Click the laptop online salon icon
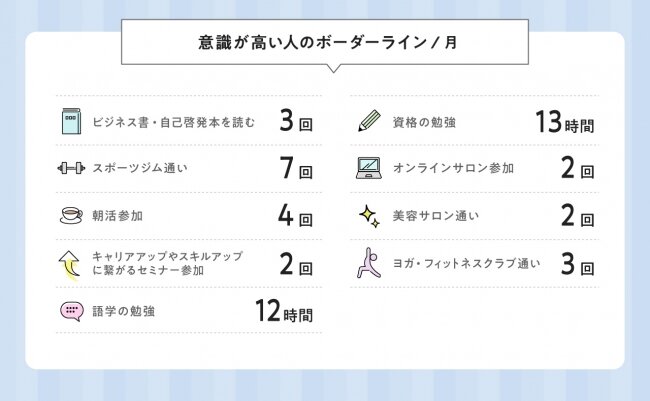This screenshot has width=650, height=401. pyautogui.click(x=369, y=168)
